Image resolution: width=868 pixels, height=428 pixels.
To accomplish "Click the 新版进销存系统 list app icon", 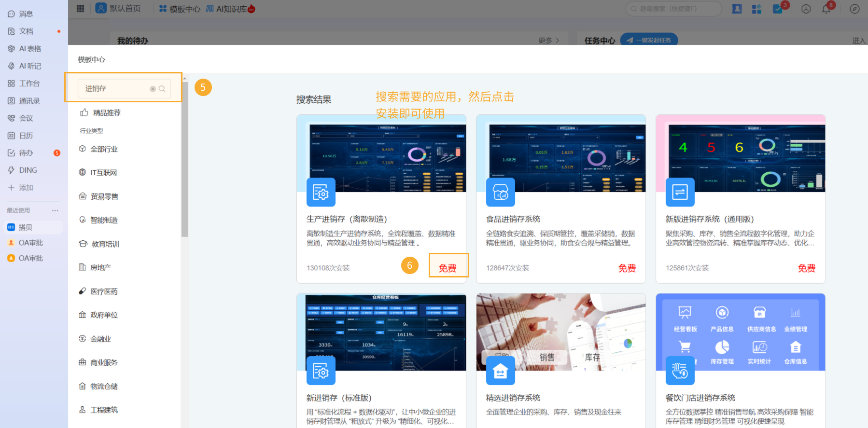I will [x=680, y=192].
